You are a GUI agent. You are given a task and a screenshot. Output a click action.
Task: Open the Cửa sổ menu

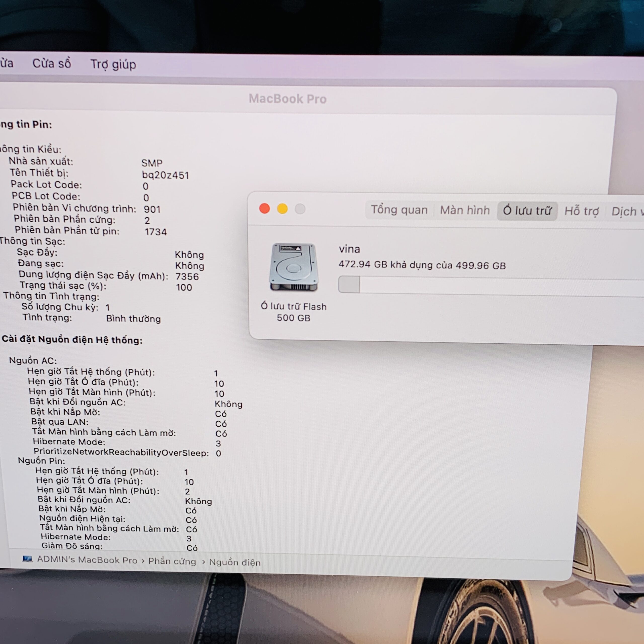[x=52, y=63]
